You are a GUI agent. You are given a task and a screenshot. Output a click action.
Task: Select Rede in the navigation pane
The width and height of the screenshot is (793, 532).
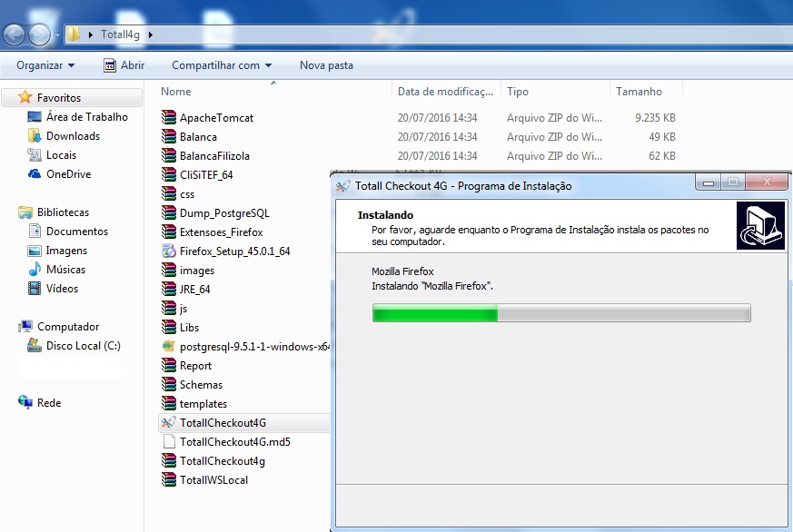point(49,403)
